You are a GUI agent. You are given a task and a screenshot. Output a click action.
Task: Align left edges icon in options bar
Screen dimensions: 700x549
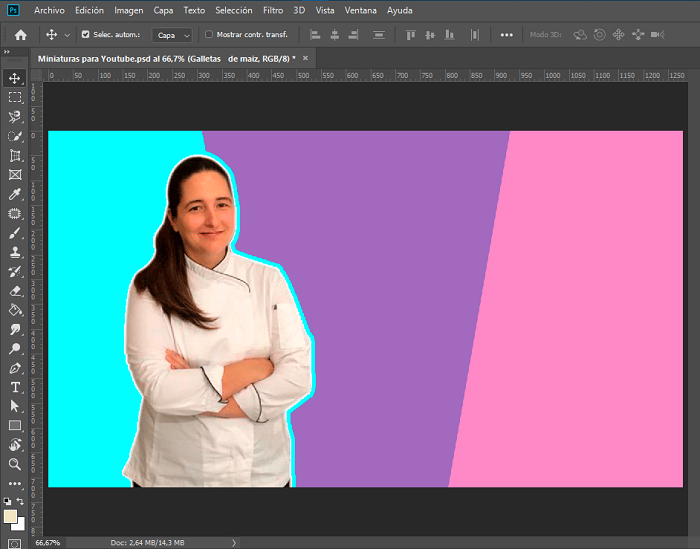[x=315, y=35]
